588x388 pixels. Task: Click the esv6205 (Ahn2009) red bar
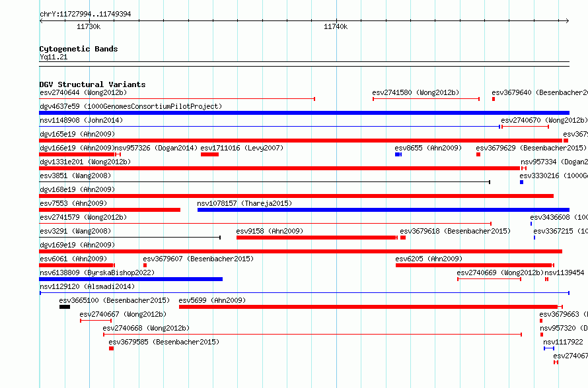pos(474,265)
